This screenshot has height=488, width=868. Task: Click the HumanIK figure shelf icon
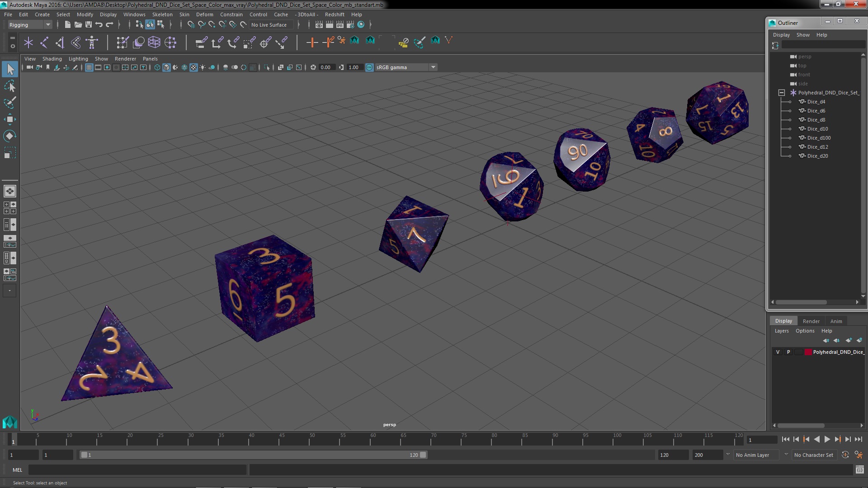[x=92, y=42]
